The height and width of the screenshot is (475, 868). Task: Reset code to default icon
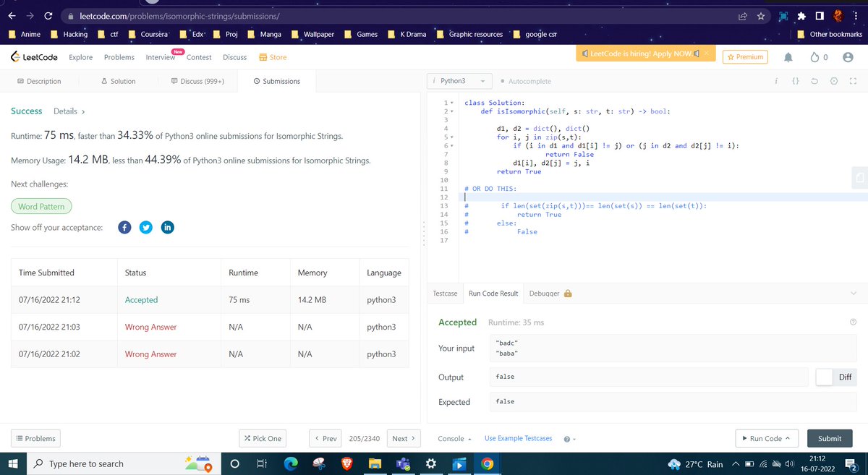[x=814, y=81]
